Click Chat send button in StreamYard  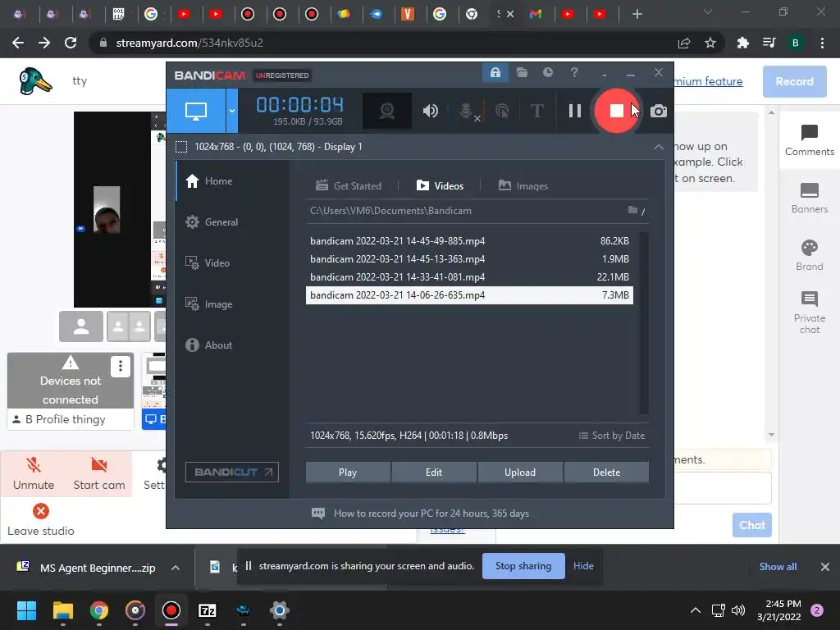tap(752, 525)
